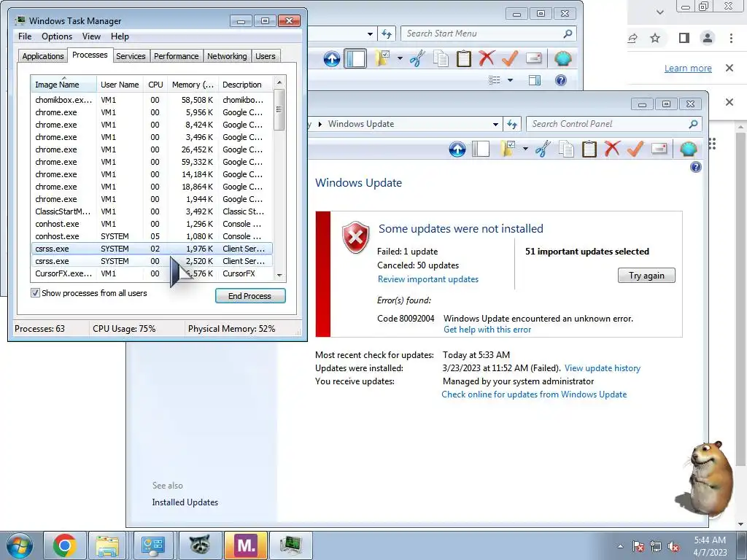Click the Cut scissors icon in Windows Update toolbar
This screenshot has width=747, height=560.
pyautogui.click(x=543, y=149)
